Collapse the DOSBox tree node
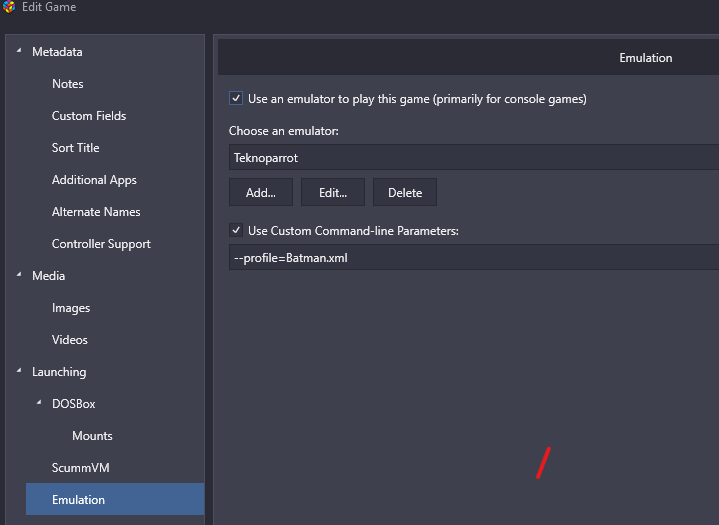The width and height of the screenshot is (719, 525). tap(39, 403)
